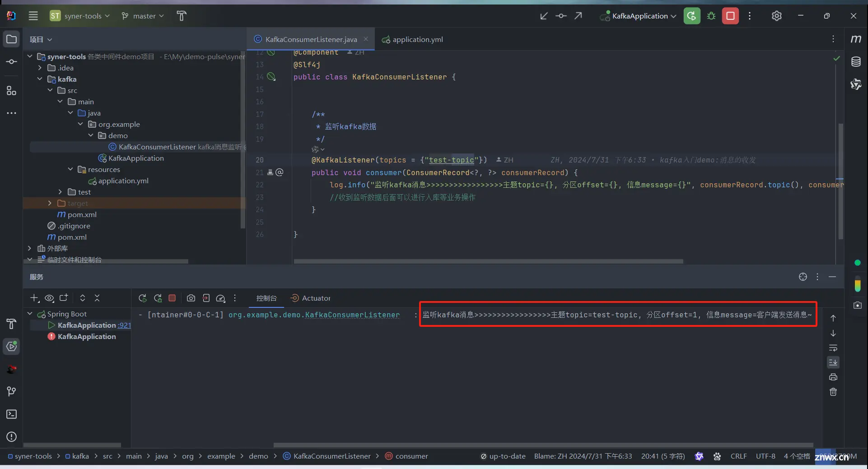Open the Project tool window folder icon
The image size is (868, 469).
(11, 39)
